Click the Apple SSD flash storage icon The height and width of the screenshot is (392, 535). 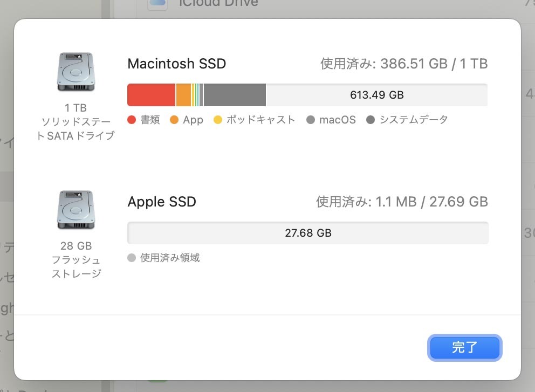[x=76, y=210]
